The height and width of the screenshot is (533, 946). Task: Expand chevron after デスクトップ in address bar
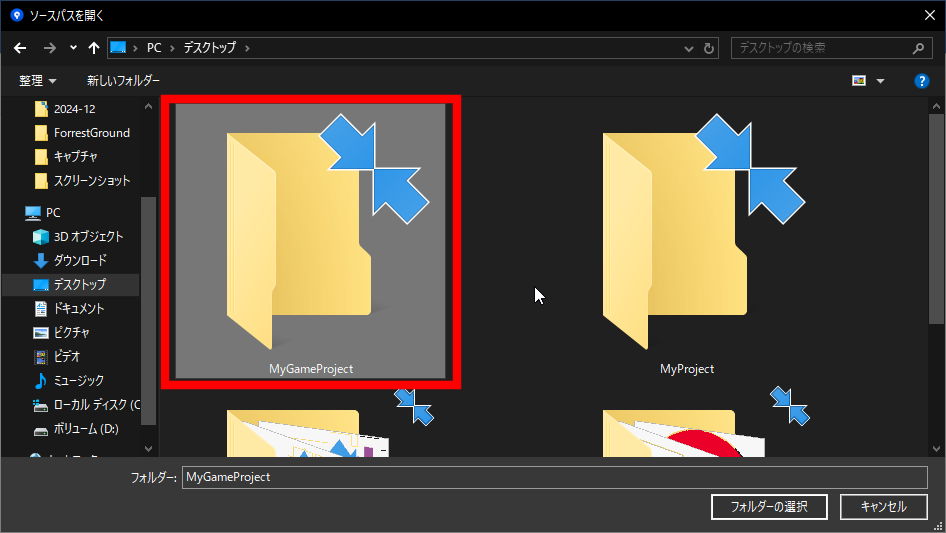247,48
